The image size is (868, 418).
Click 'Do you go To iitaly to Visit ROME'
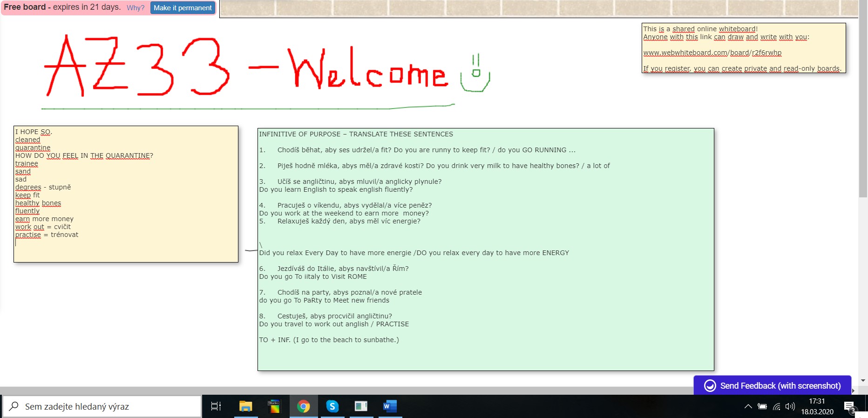(x=313, y=276)
